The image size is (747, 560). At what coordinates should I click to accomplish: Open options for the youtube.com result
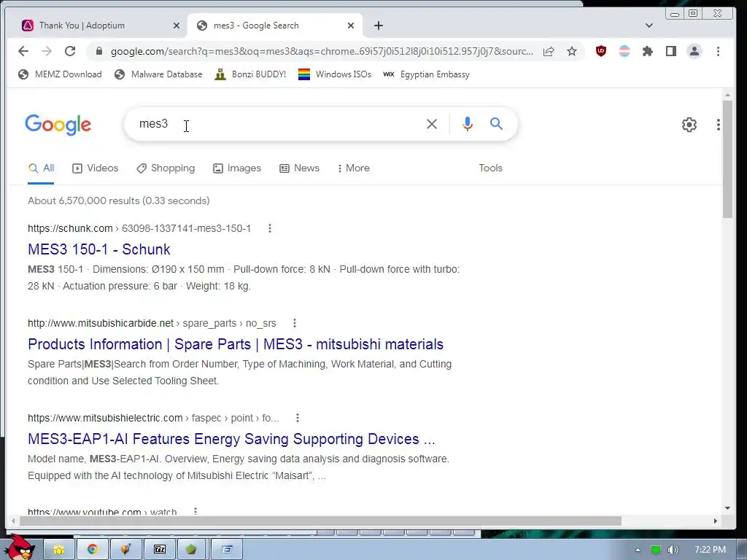pyautogui.click(x=196, y=511)
